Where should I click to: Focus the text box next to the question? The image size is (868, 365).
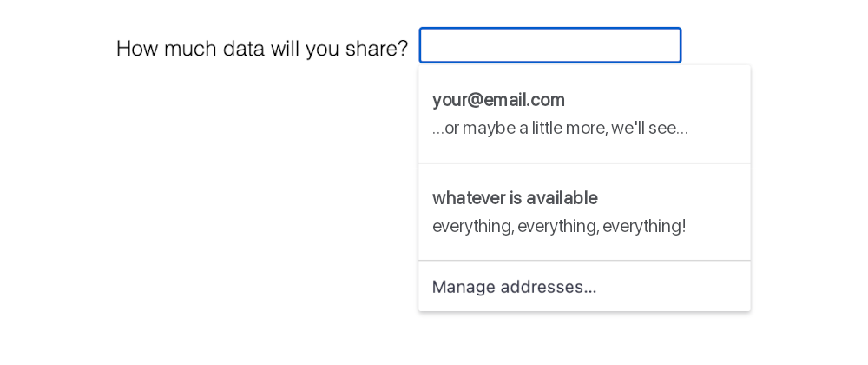pyautogui.click(x=549, y=45)
